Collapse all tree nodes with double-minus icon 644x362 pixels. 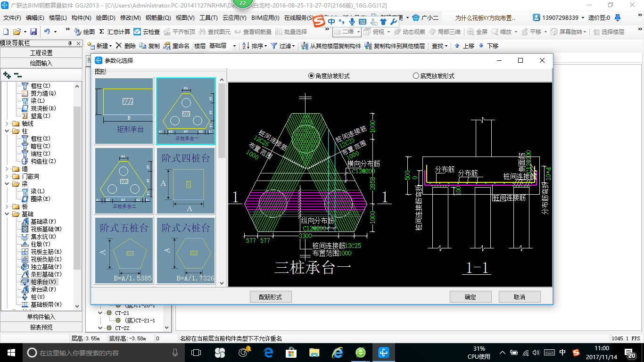[18, 74]
